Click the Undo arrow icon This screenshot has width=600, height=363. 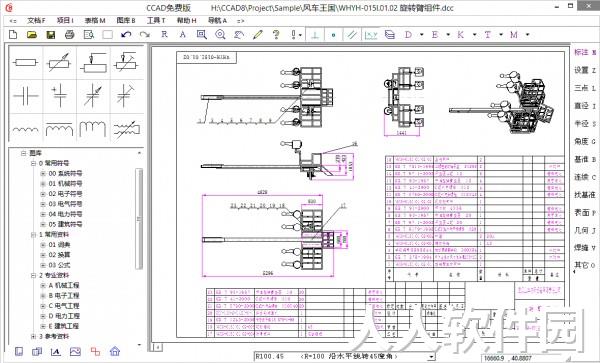click(x=126, y=35)
